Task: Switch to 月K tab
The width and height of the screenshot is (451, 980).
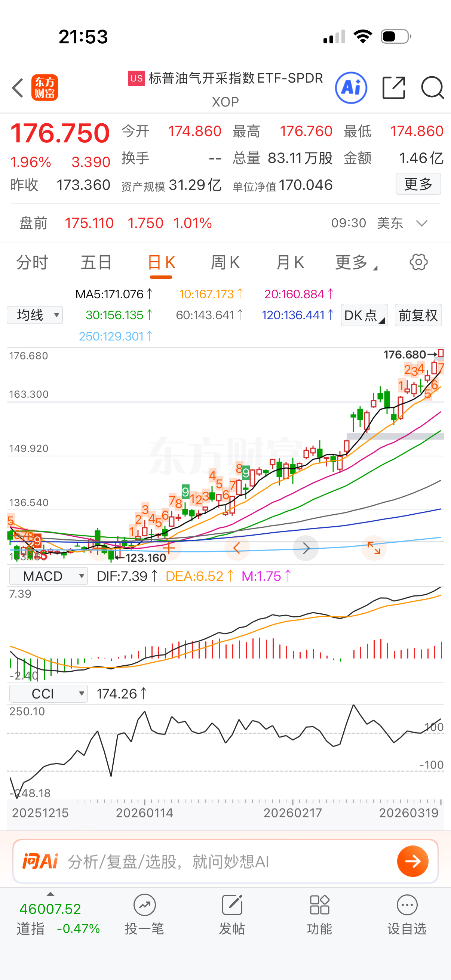Action: click(x=290, y=262)
